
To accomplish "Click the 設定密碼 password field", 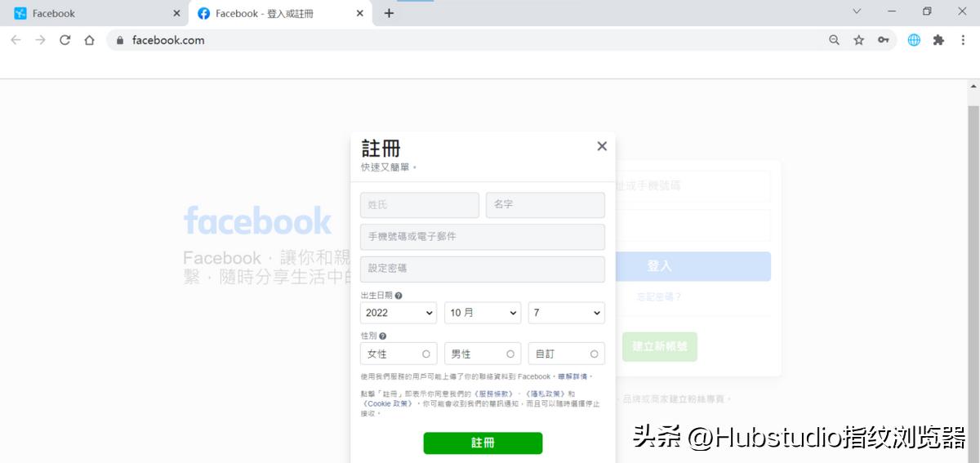I will (483, 269).
